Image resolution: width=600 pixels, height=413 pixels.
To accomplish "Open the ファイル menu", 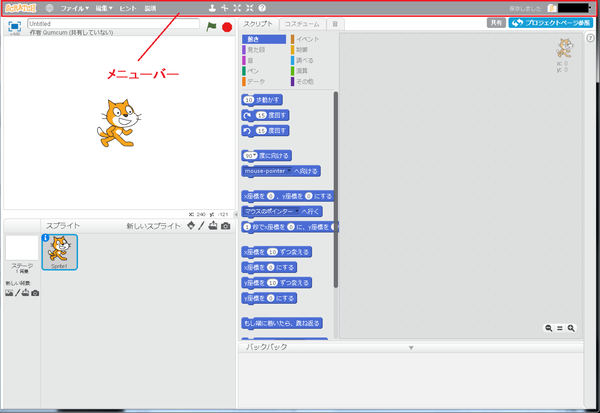I will click(x=75, y=8).
